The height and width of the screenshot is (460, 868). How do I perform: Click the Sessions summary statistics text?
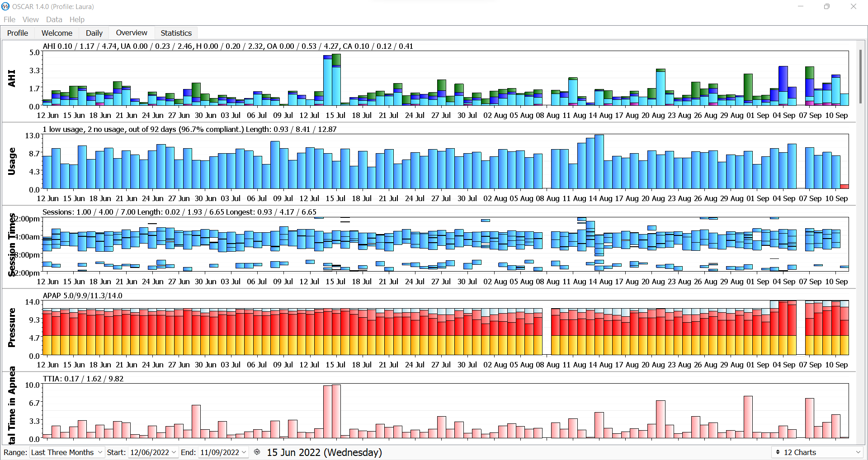pyautogui.click(x=179, y=212)
